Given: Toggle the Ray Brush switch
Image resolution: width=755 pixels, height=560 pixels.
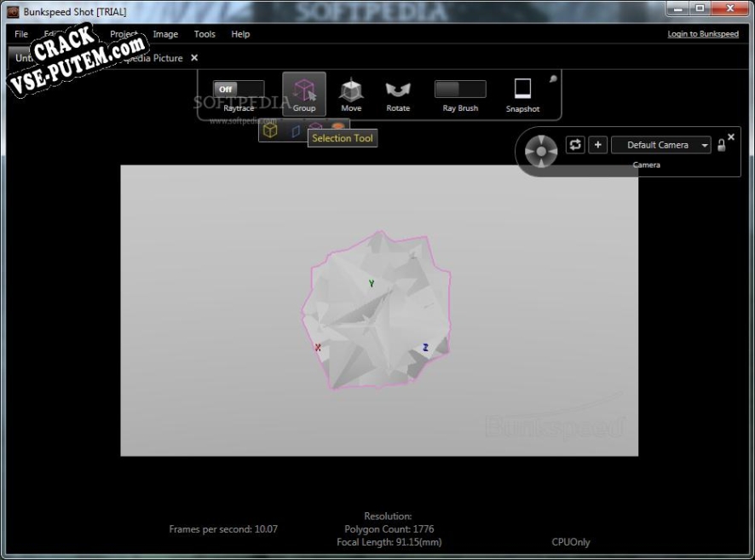Looking at the screenshot, I should click(x=460, y=89).
